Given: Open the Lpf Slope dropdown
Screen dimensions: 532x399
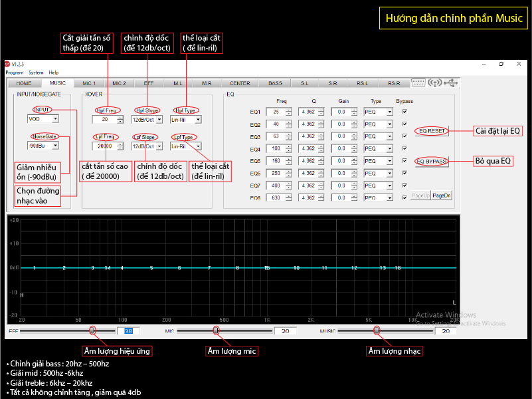Looking at the screenshot, I should (x=147, y=146).
